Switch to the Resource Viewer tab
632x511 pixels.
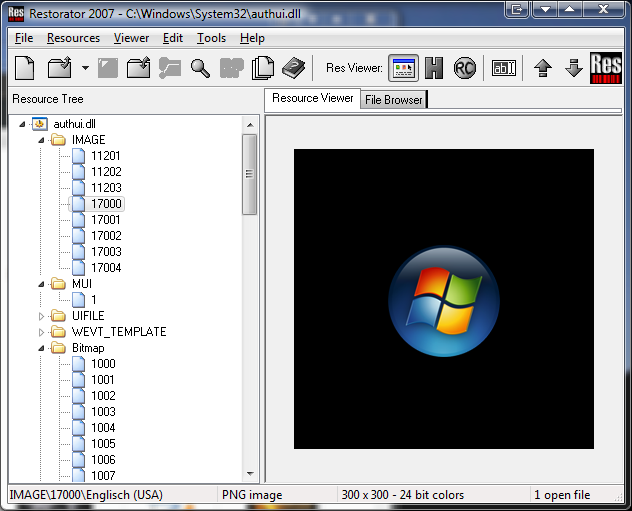click(x=312, y=98)
